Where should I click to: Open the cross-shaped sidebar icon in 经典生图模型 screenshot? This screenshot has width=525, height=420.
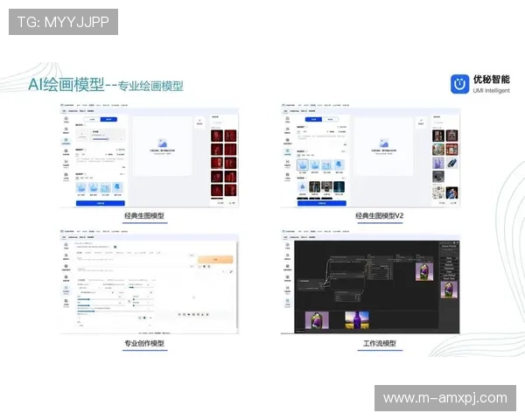pyautogui.click(x=66, y=163)
